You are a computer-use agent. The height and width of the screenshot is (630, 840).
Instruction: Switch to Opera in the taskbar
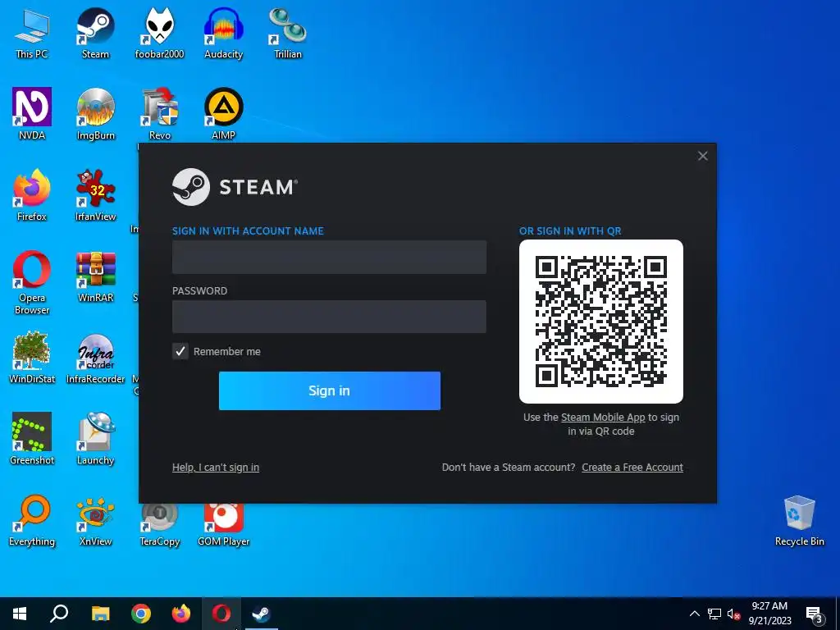point(221,614)
